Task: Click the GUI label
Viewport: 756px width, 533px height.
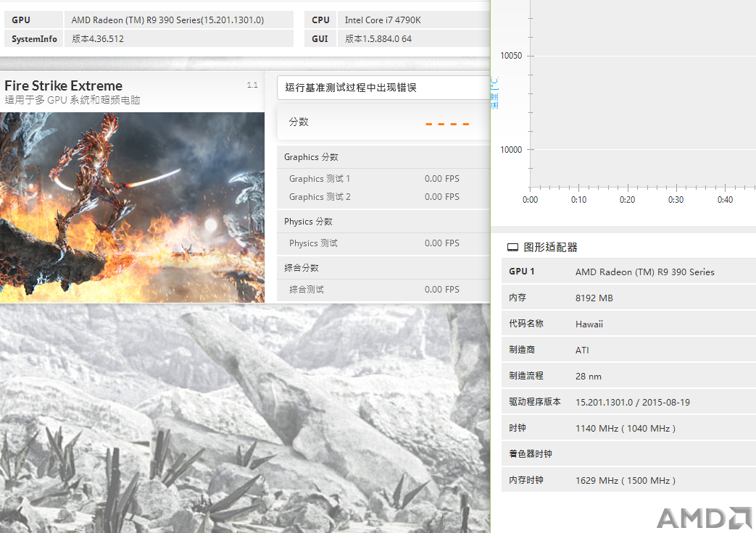Action: point(320,39)
